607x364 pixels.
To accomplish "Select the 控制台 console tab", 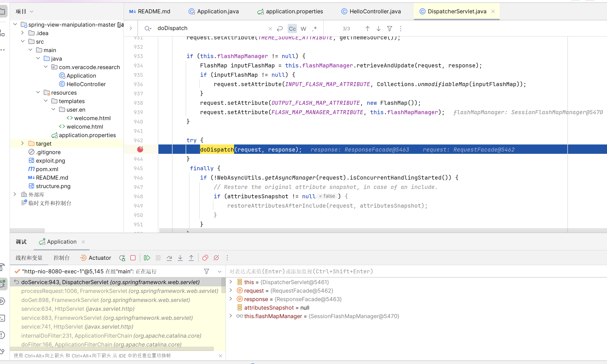I will 61,258.
